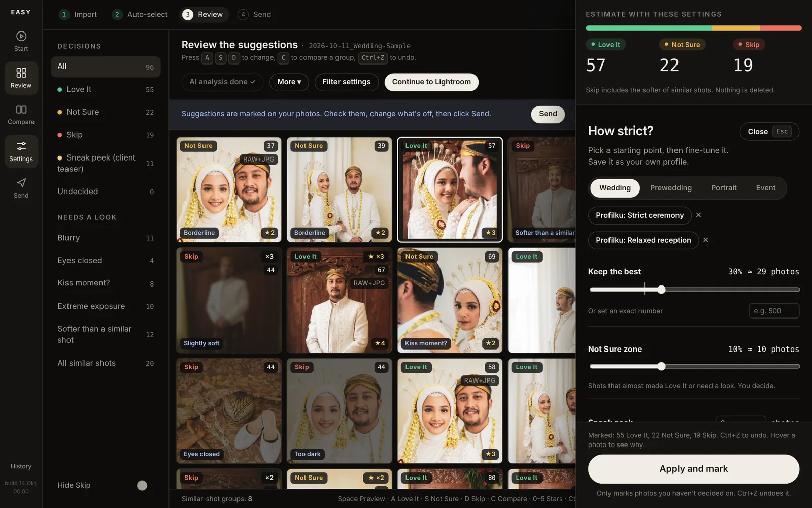Adjust the Keep the best slider handle
The height and width of the screenshot is (508, 812).
pos(661,290)
